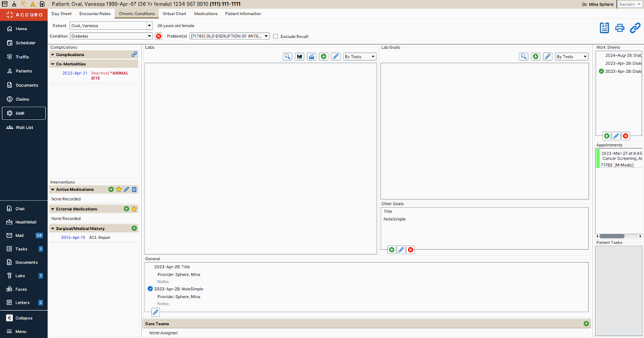644x338 pixels.
Task: Select the checked 2023-Apr-28 work sheet
Action: (x=620, y=72)
